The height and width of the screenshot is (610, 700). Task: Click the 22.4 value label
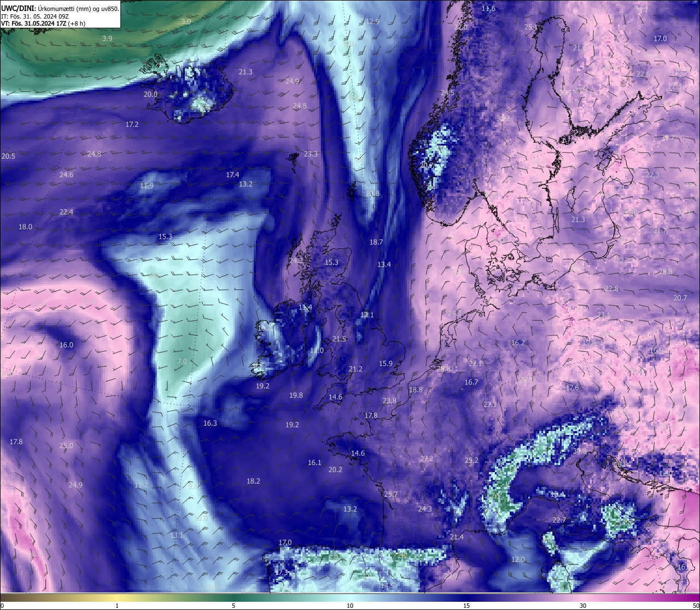(66, 212)
